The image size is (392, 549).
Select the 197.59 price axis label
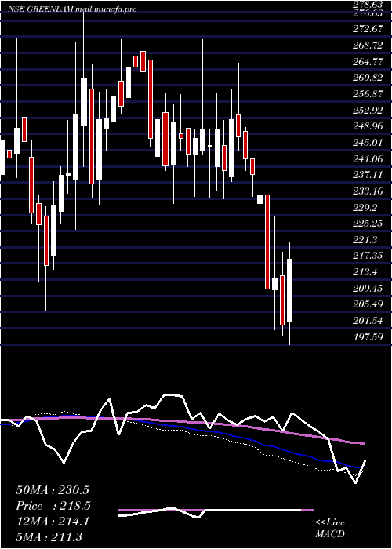click(x=368, y=336)
